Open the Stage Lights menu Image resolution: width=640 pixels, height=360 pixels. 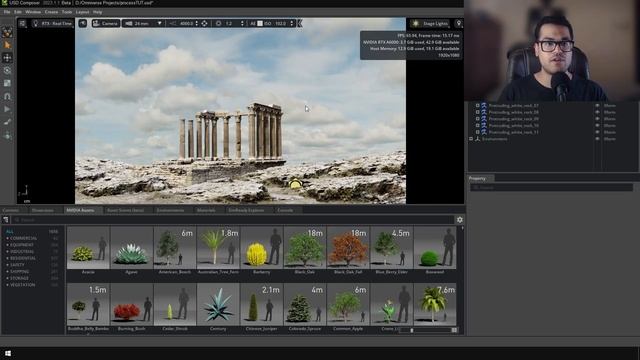click(x=430, y=24)
